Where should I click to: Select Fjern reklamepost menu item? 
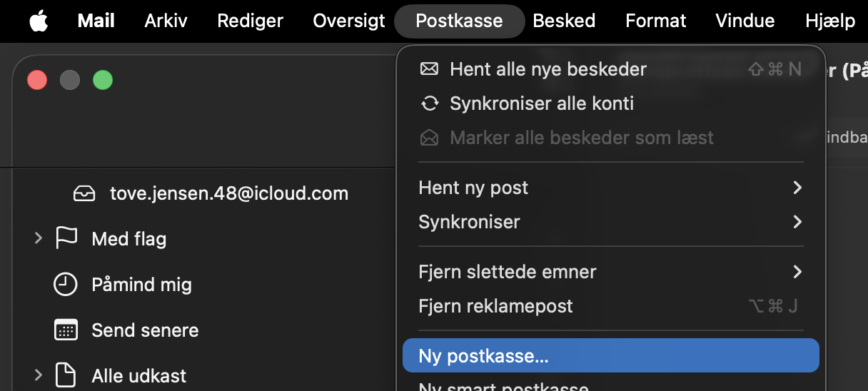coord(495,306)
